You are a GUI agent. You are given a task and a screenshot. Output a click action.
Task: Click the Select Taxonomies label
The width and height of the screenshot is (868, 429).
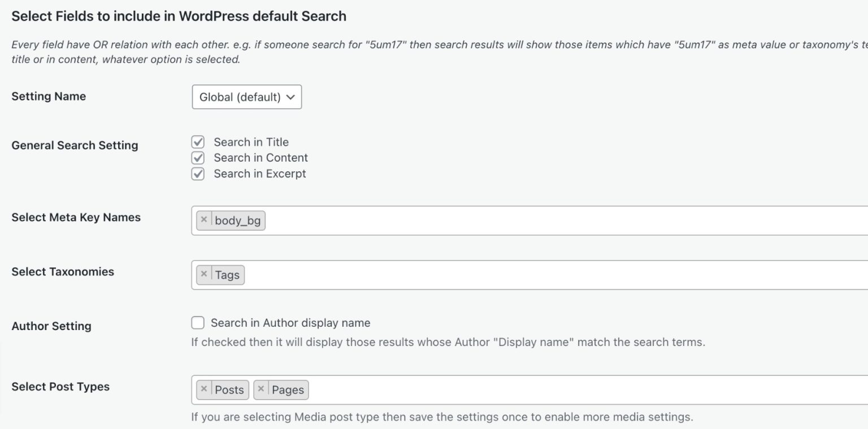(63, 272)
